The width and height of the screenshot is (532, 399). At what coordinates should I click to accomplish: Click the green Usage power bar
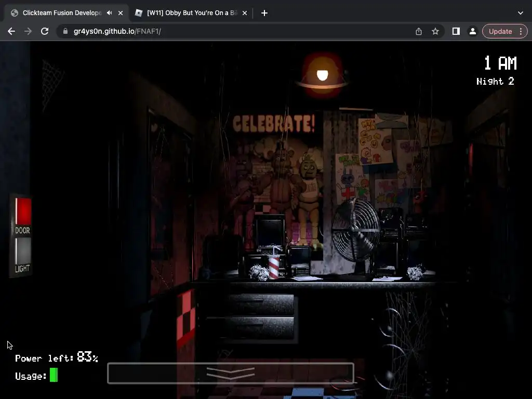tap(54, 375)
